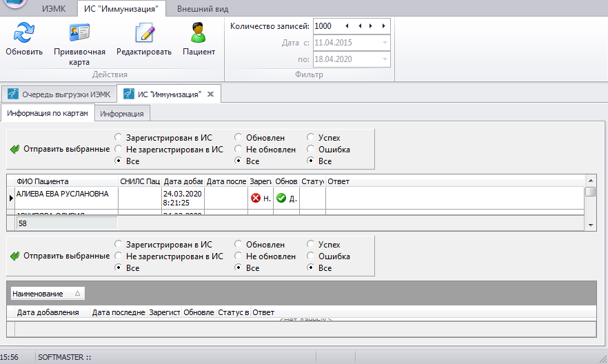
Task: Expand the по date dropdown
Action: coord(385,59)
